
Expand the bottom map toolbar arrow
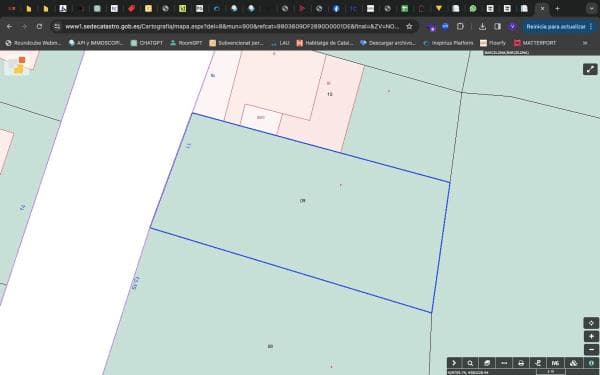454,363
